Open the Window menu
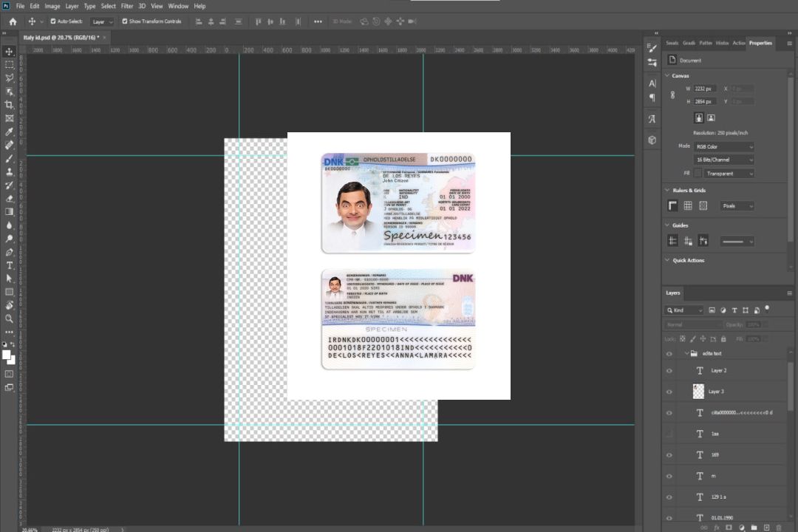 coord(178,6)
